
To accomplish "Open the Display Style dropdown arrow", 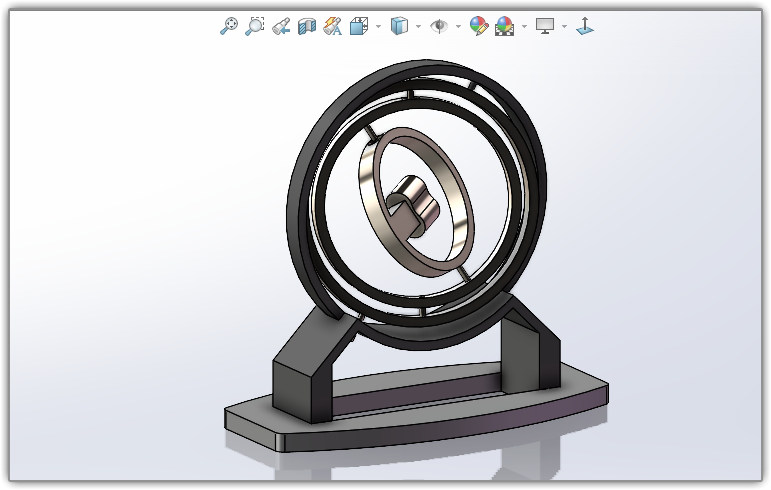I will coord(418,26).
